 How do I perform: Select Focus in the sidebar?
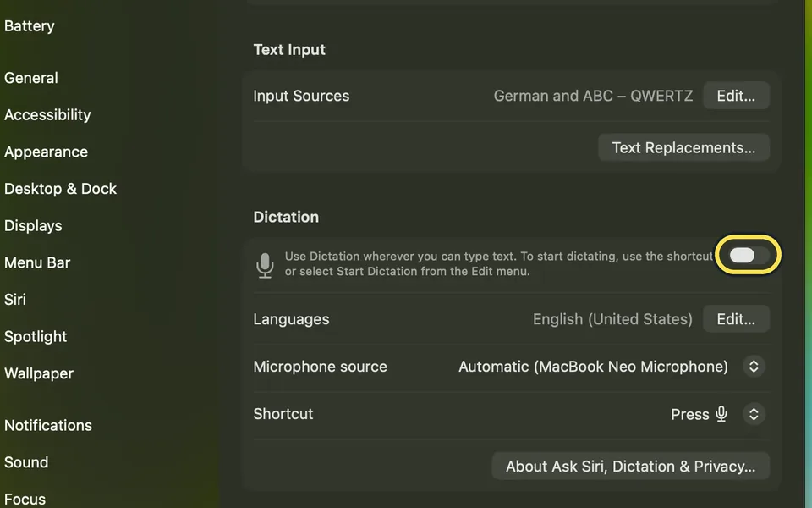(25, 500)
